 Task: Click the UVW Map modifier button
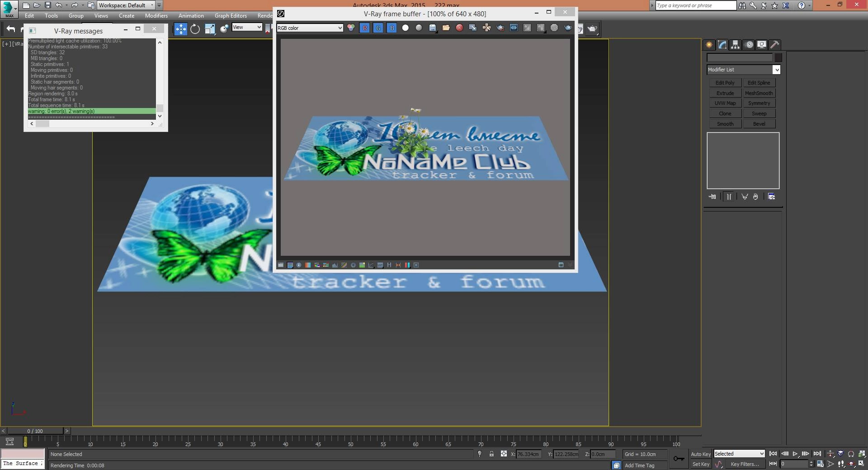pos(725,103)
